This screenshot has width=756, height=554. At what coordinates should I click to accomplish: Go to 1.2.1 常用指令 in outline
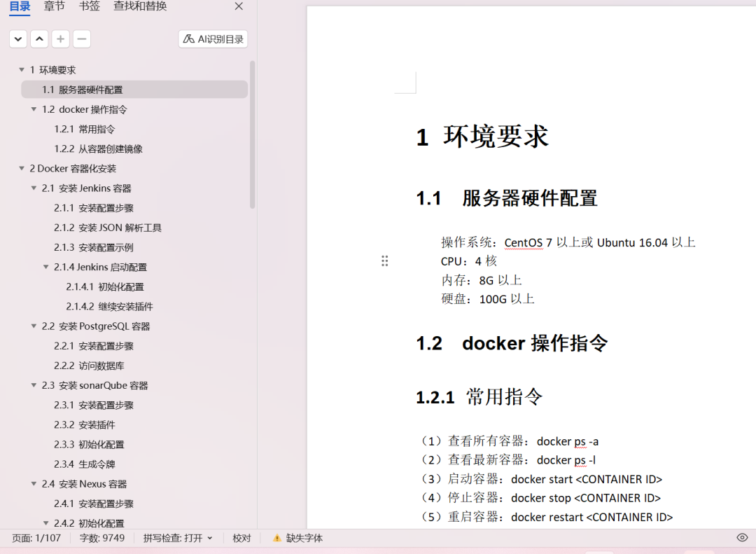click(85, 130)
